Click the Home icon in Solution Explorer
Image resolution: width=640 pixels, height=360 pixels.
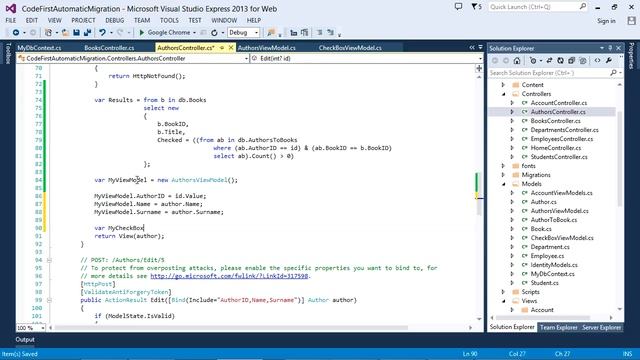[x=517, y=60]
